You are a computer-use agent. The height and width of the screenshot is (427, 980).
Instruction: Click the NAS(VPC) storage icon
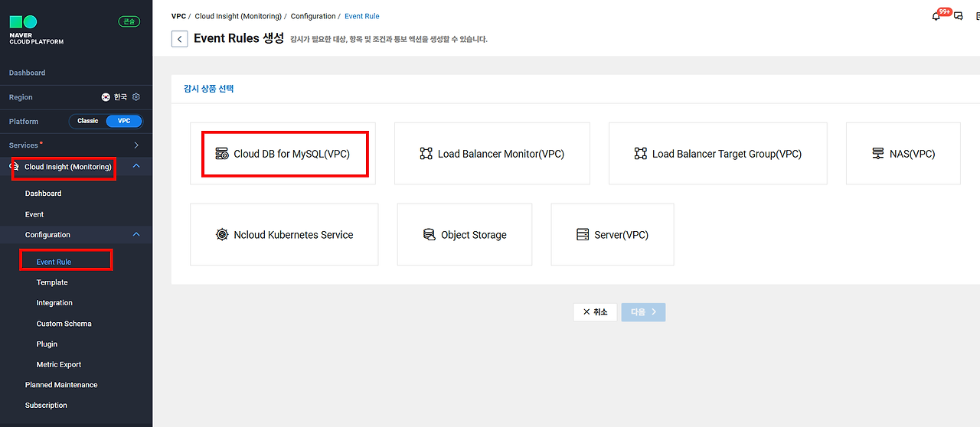878,154
